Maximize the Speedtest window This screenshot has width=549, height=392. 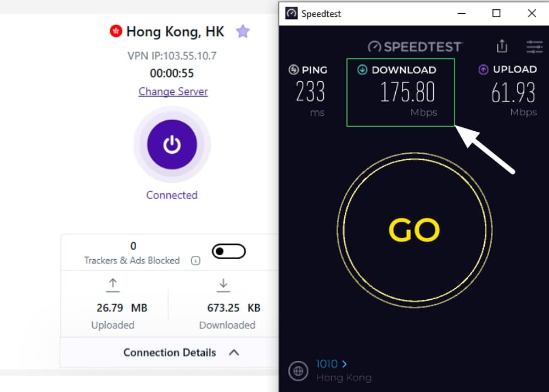496,13
